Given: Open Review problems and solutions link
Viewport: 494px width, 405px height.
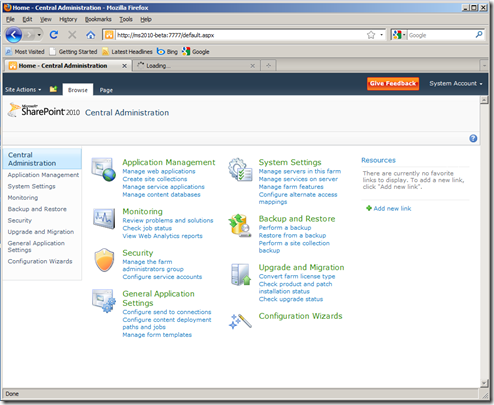Looking at the screenshot, I should 168,220.
